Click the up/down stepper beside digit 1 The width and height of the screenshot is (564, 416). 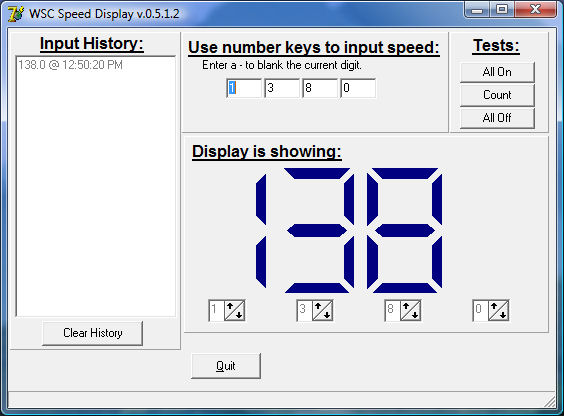pyautogui.click(x=235, y=310)
